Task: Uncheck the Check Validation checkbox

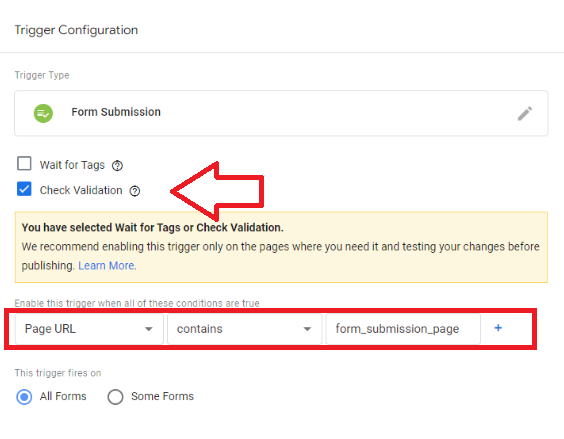Action: 24,189
